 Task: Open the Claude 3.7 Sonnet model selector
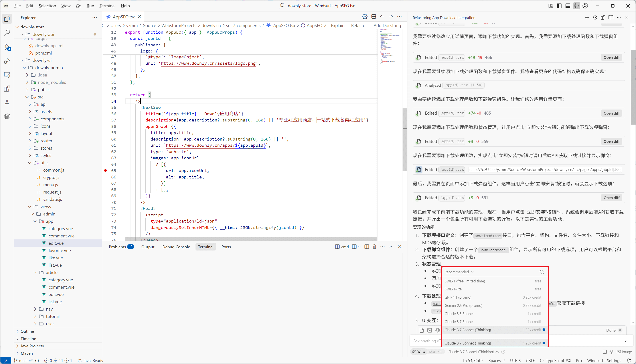click(473, 352)
